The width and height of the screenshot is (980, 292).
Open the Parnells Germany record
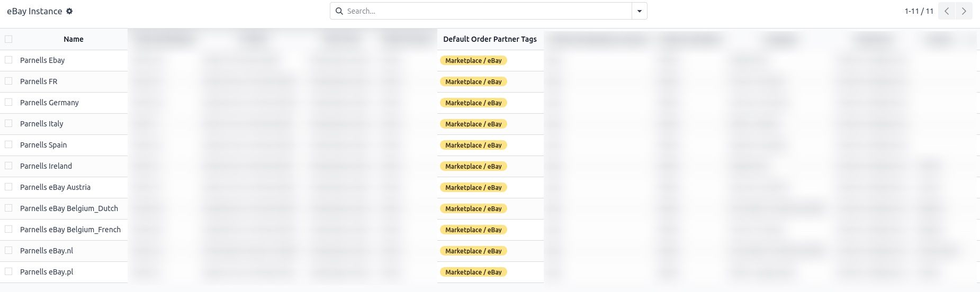click(49, 103)
